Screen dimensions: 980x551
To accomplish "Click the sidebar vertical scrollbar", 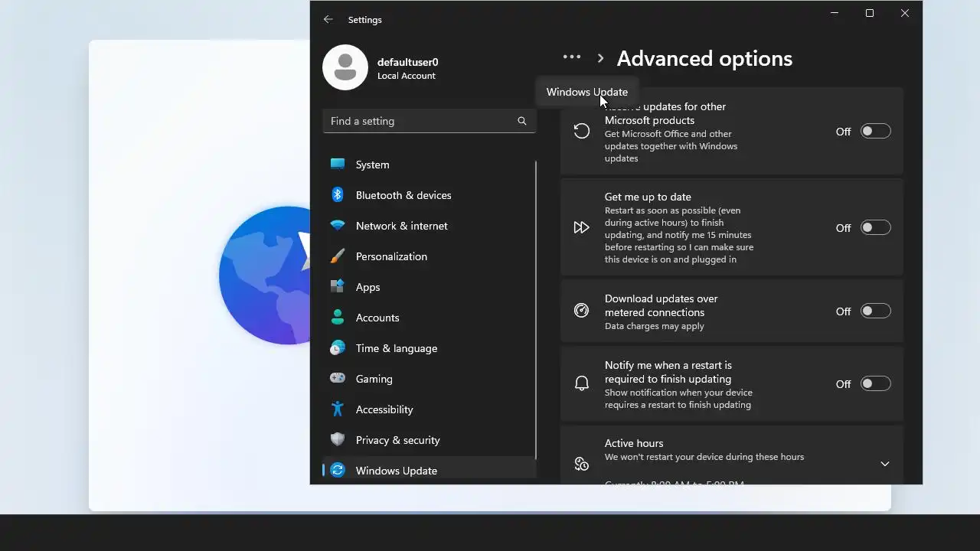I will coord(536,310).
